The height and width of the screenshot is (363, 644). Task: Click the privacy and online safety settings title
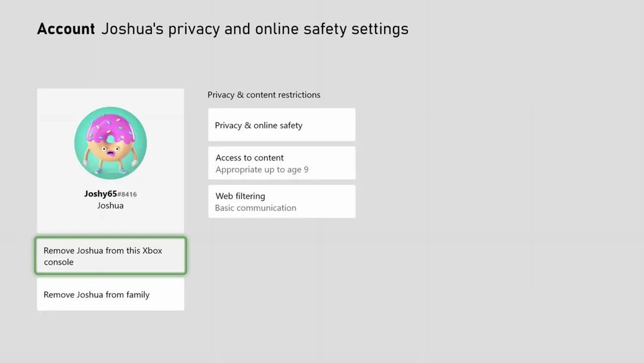click(255, 29)
